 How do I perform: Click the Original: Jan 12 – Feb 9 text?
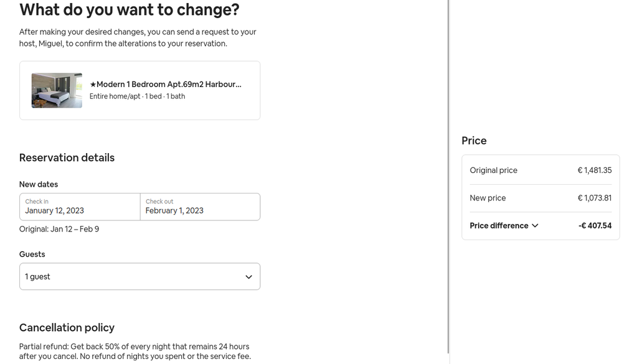[59, 229]
